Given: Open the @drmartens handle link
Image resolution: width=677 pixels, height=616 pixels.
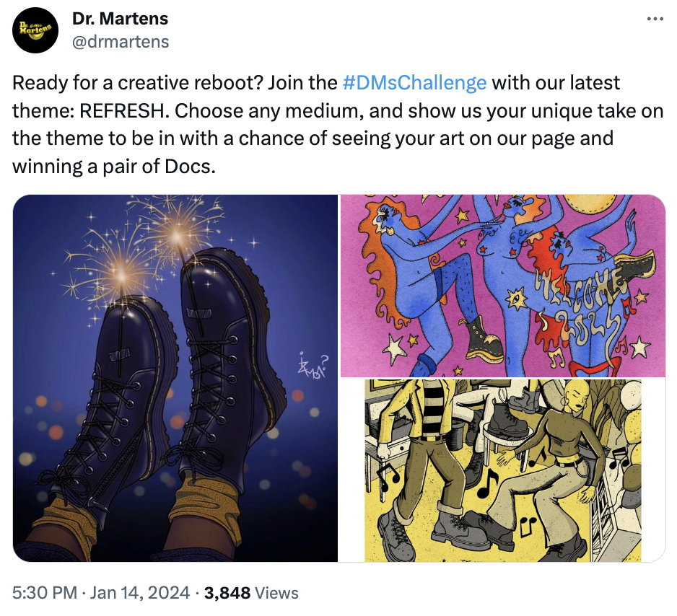Looking at the screenshot, I should click(121, 42).
